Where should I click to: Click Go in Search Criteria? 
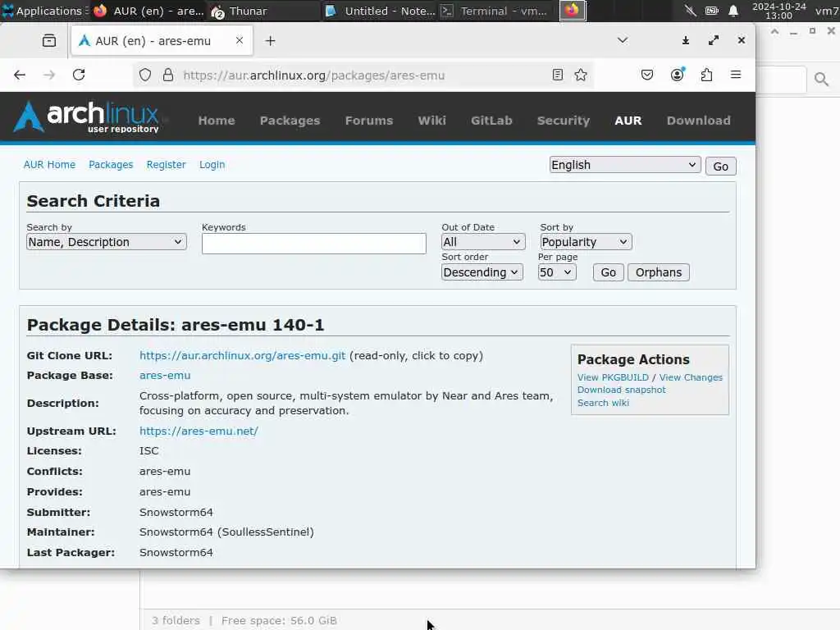608,272
